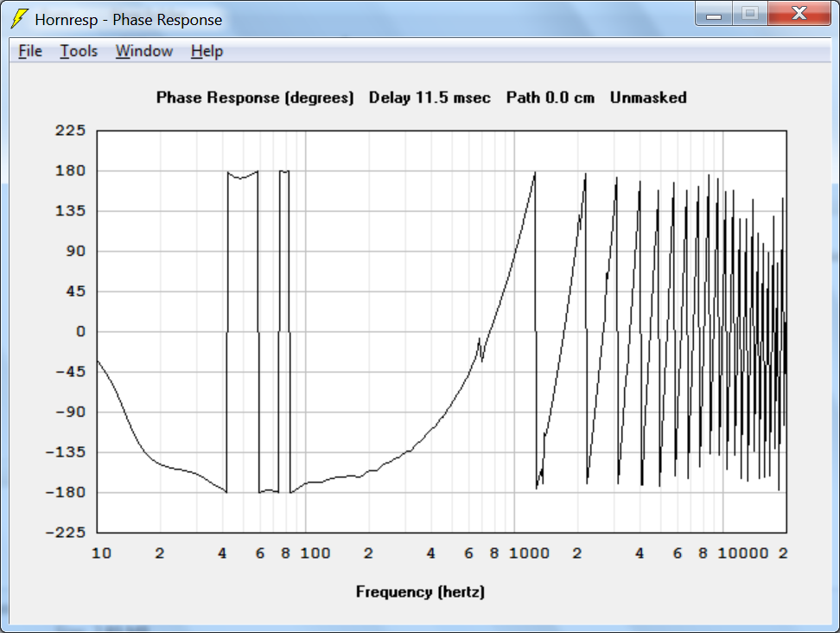Open the Window menu
The image size is (840, 633).
(144, 51)
